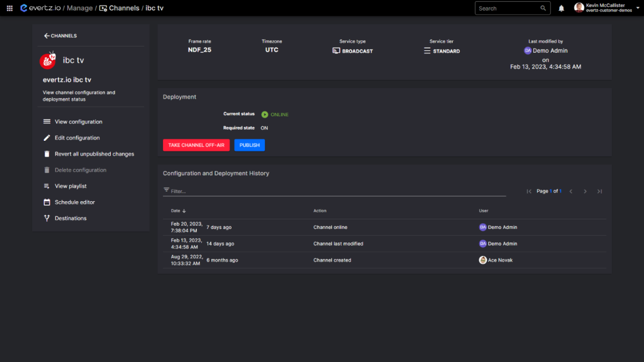The image size is (644, 362).
Task: Click the ibc tv channel thumbnail image
Action: (x=47, y=60)
